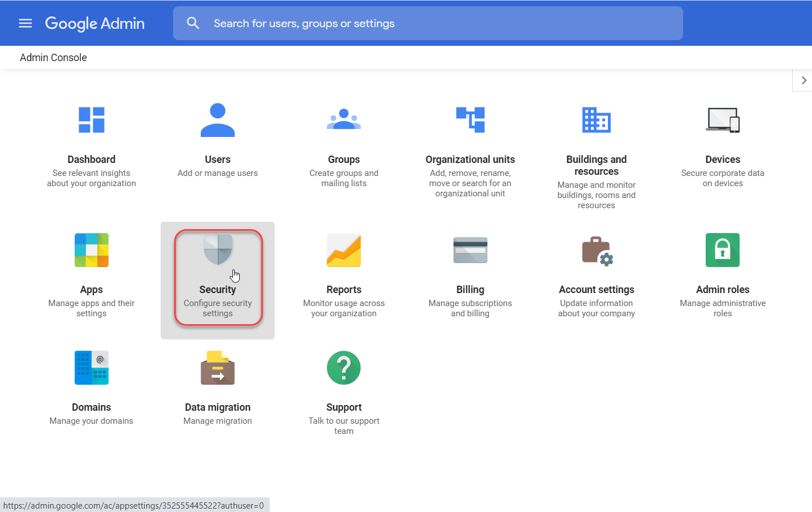Click the Admin Console breadcrumb
The image size is (812, 512).
point(53,57)
